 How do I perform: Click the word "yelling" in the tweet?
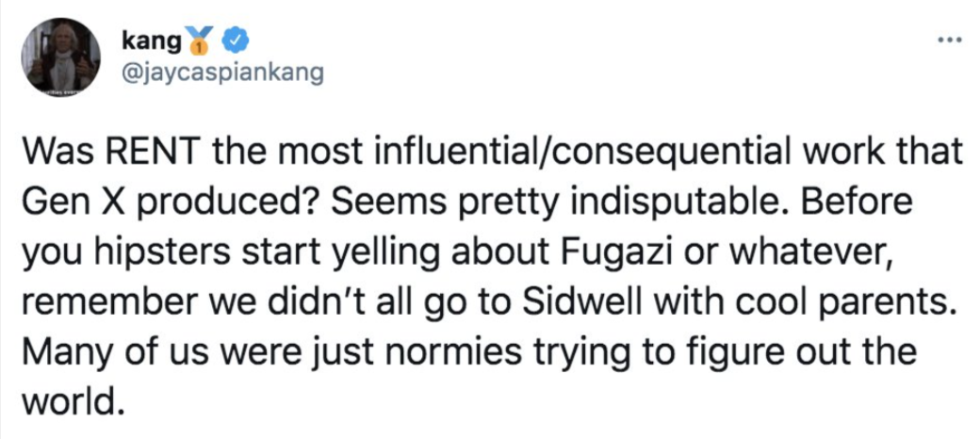click(370, 252)
